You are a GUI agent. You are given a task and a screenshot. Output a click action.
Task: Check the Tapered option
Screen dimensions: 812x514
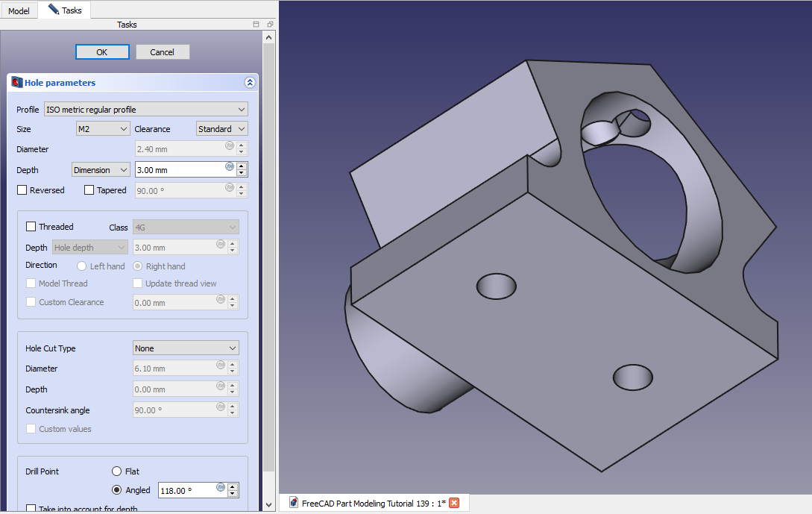click(89, 190)
